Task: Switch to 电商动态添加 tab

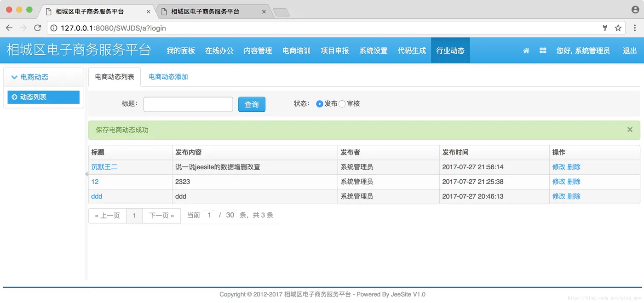Action: click(x=168, y=77)
